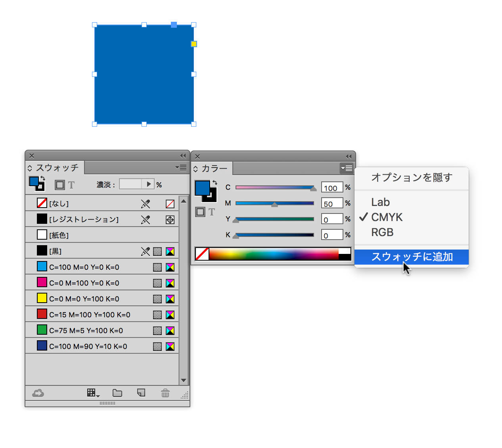Select swatch C=0 M=0 Y=100 K=0
502x448 pixels.
pyautogui.click(x=102, y=298)
